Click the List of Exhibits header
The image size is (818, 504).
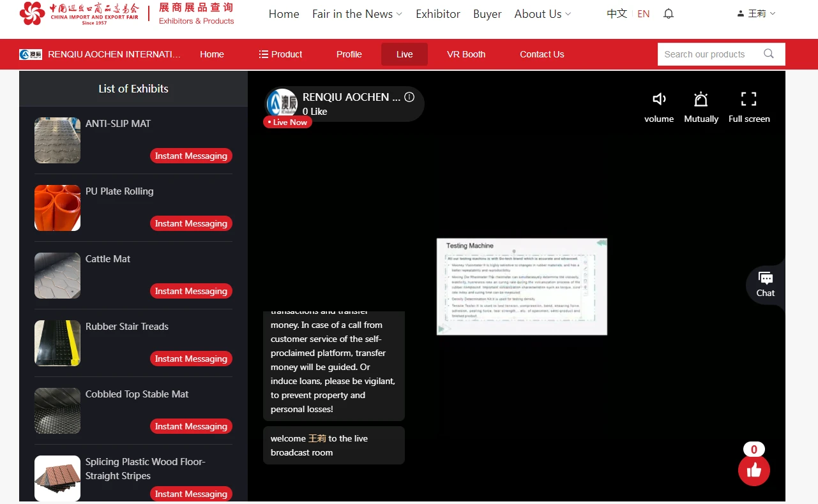point(133,89)
